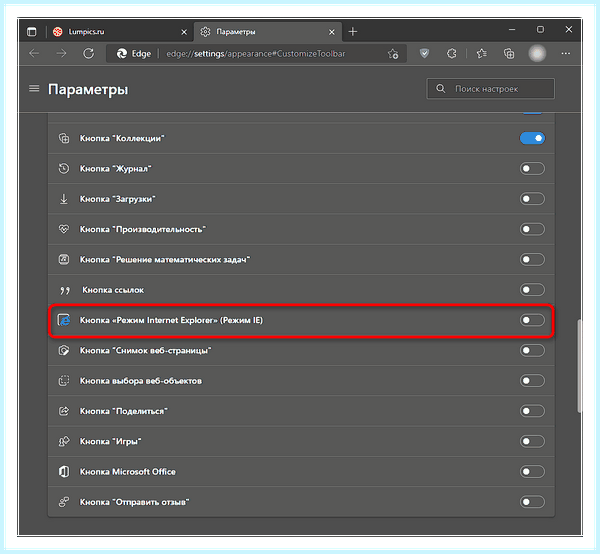The height and width of the screenshot is (554, 600).
Task: Close the Параметры tab
Action: click(x=332, y=32)
